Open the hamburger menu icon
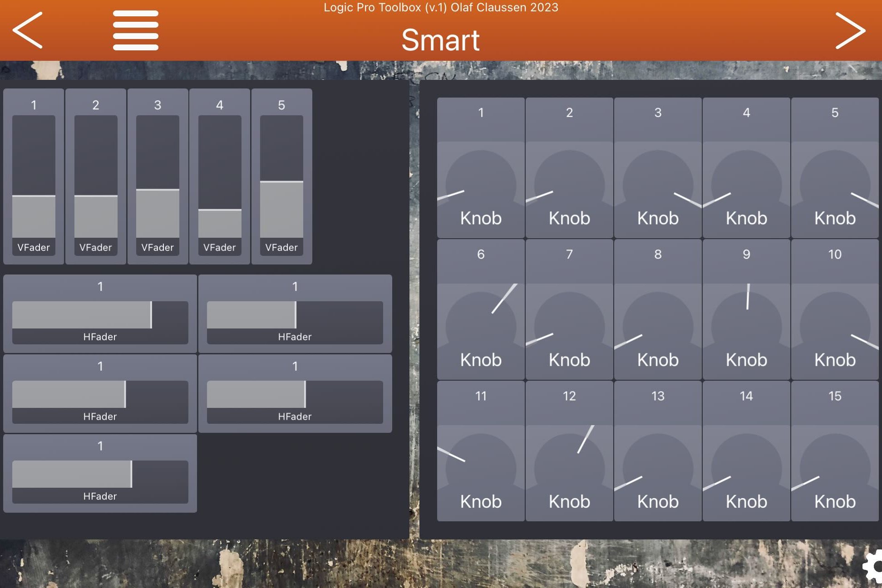The width and height of the screenshot is (882, 588). [135, 30]
